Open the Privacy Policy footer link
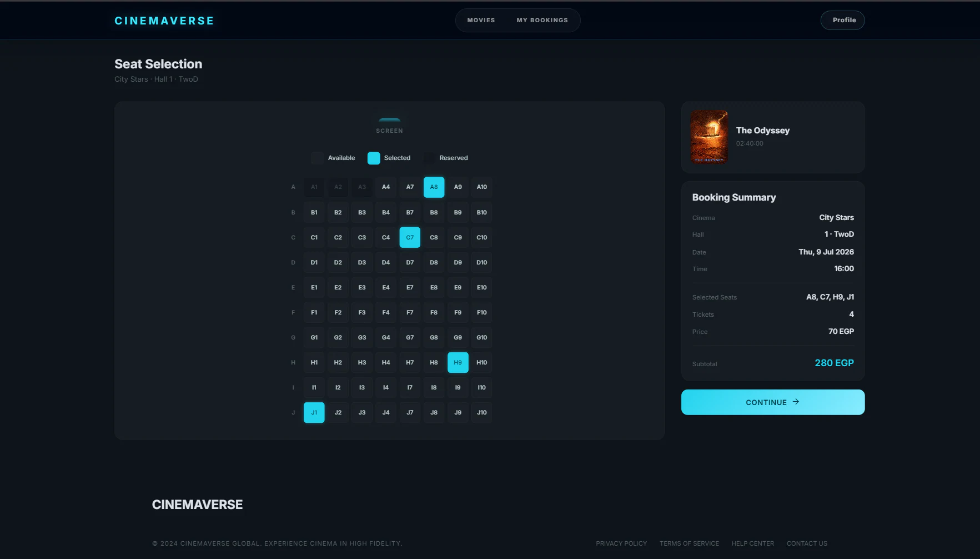 [x=621, y=543]
